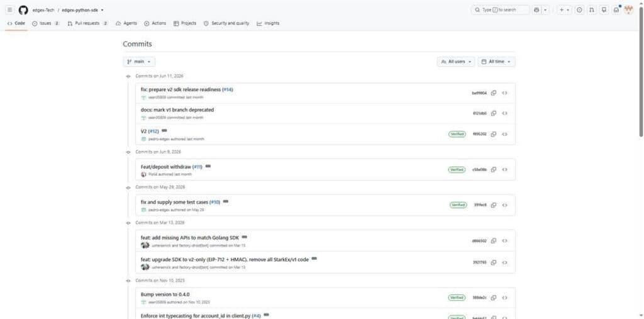This screenshot has width=644, height=319.
Task: Switch to the Issues tab
Action: coord(45,23)
